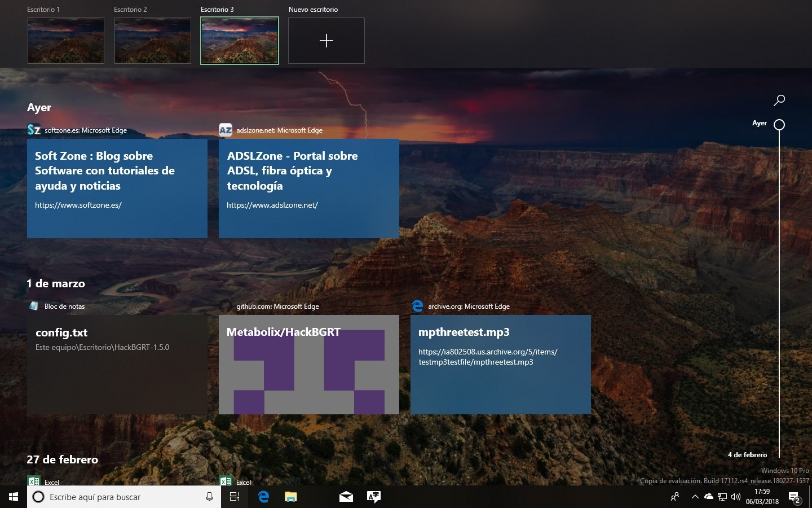Click the search box 'Escribe aquí para buscar'
The height and width of the screenshot is (508, 812).
pos(124,497)
